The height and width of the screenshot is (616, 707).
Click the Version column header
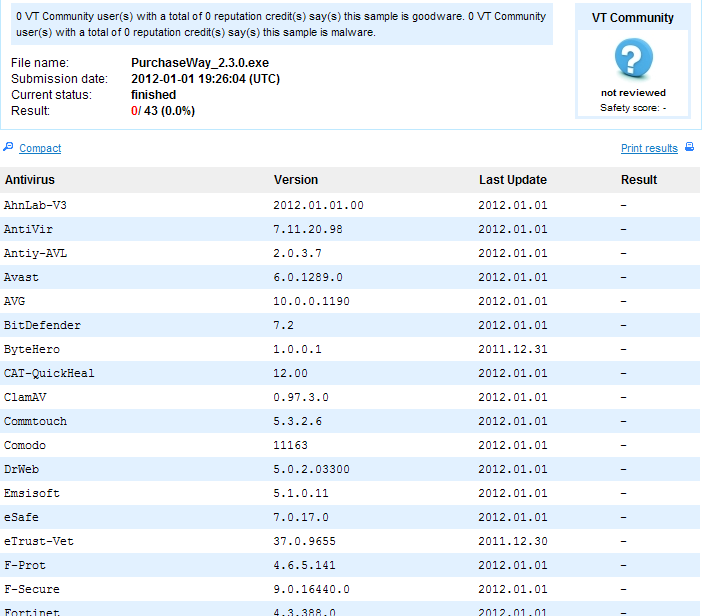click(295, 180)
